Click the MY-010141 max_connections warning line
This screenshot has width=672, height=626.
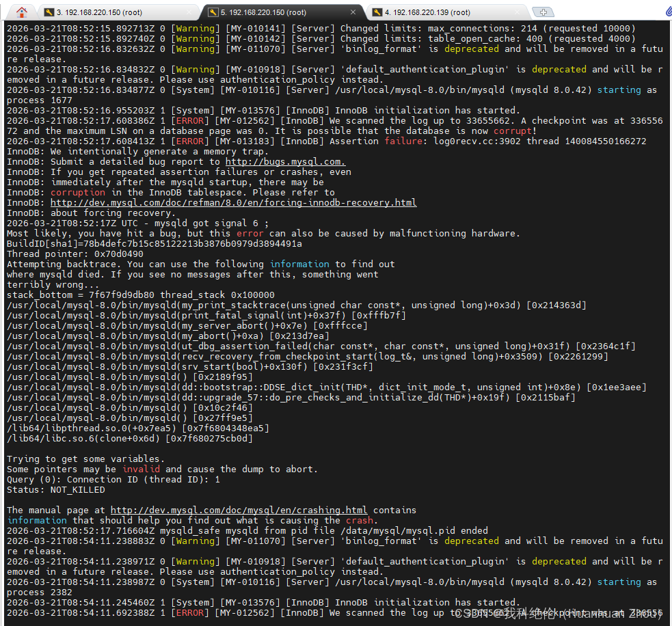point(321,29)
